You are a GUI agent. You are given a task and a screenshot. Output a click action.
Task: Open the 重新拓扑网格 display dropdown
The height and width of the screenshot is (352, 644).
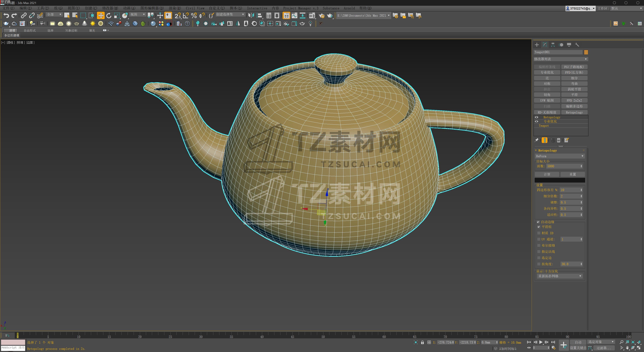point(559,276)
